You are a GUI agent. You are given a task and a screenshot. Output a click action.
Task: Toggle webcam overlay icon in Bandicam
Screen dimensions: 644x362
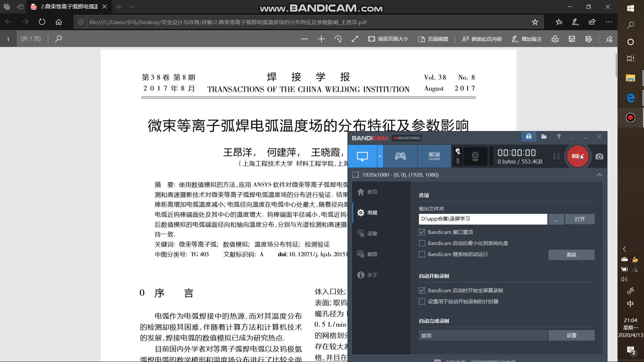click(x=475, y=156)
